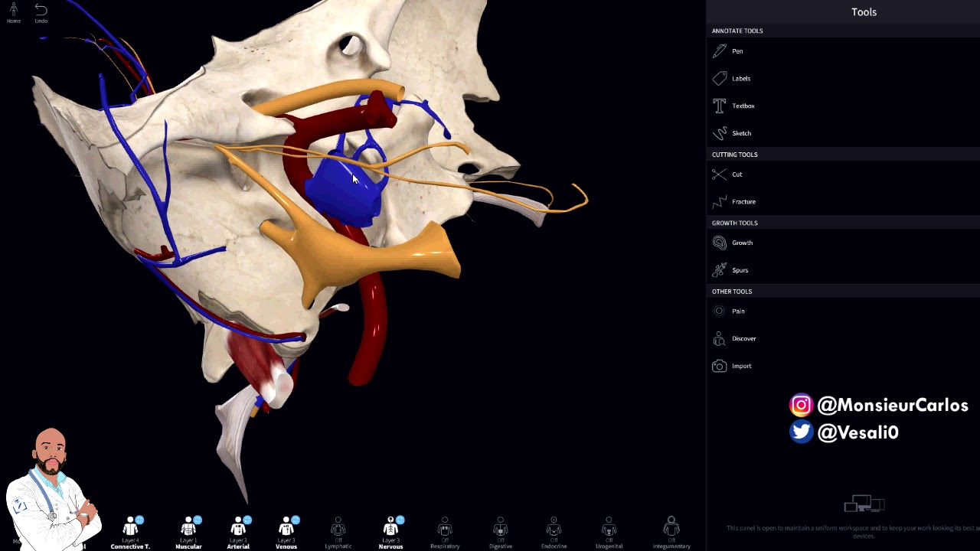Undo the last action
The width and height of the screenshot is (980, 551).
coord(41,13)
